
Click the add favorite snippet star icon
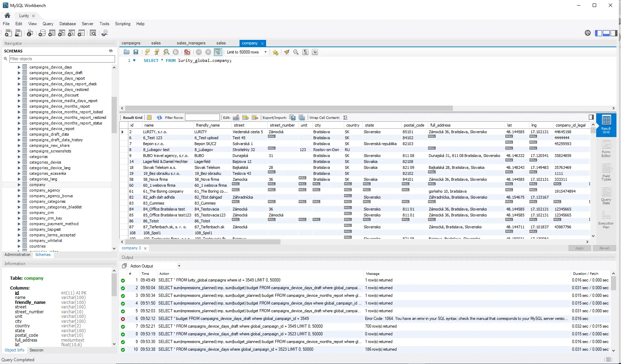[275, 52]
